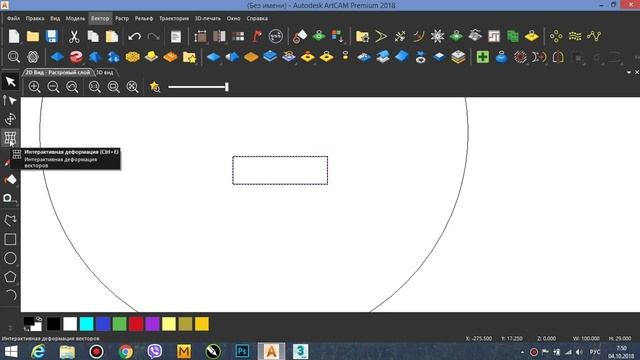
Task: Click the previous zoom magnifier icon
Action: (72, 87)
